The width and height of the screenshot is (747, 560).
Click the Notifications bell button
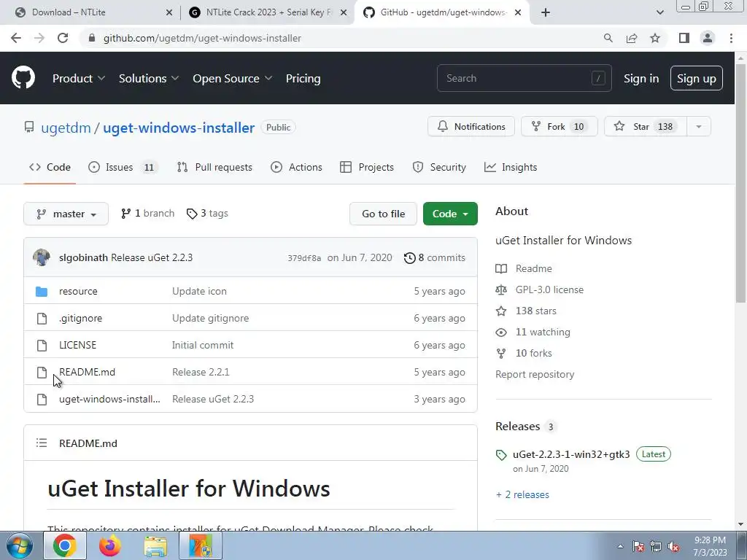point(471,126)
